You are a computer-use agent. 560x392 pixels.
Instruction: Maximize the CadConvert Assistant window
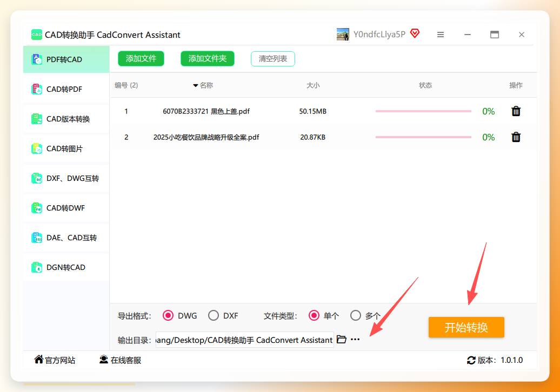point(495,35)
